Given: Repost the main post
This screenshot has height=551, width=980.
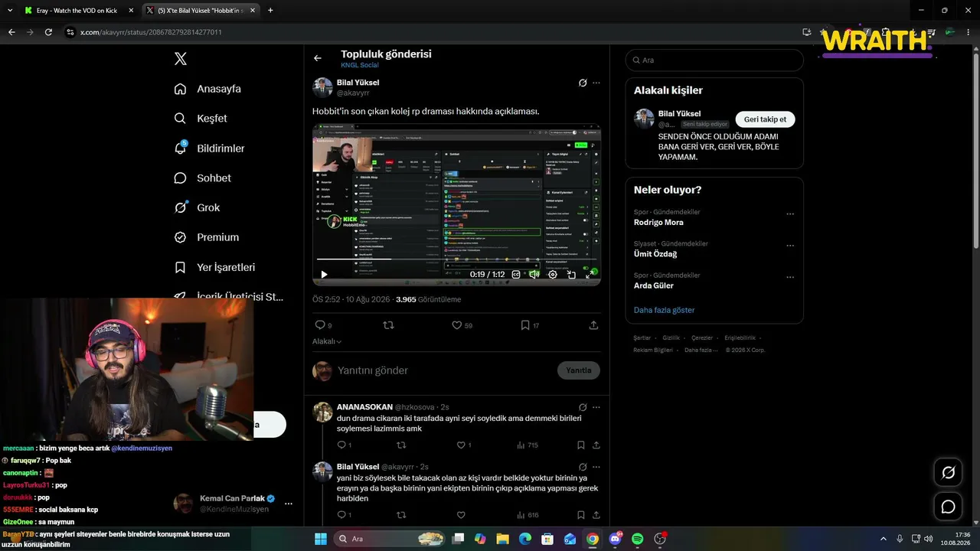Looking at the screenshot, I should (388, 325).
